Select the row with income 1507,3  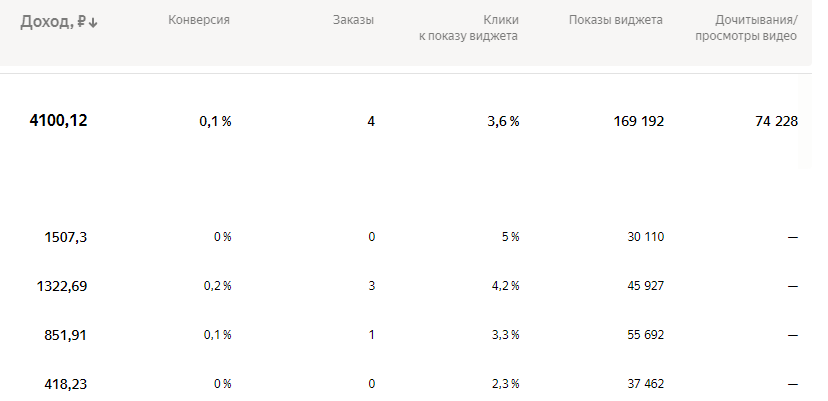pos(406,237)
